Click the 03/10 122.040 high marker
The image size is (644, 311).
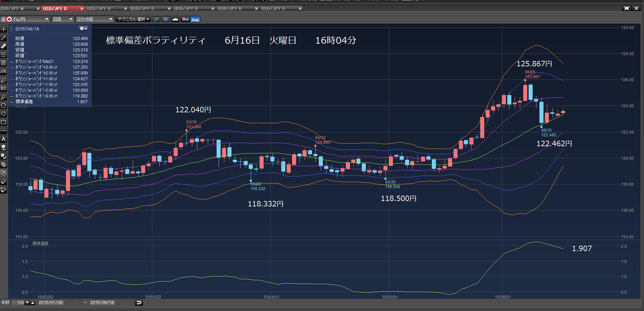[x=194, y=125]
